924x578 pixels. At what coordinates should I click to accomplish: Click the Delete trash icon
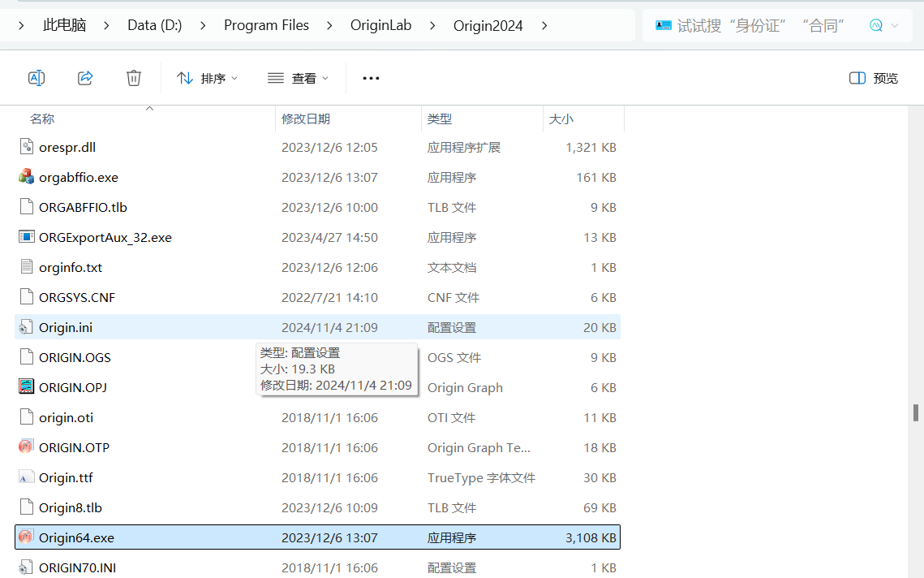click(x=134, y=78)
